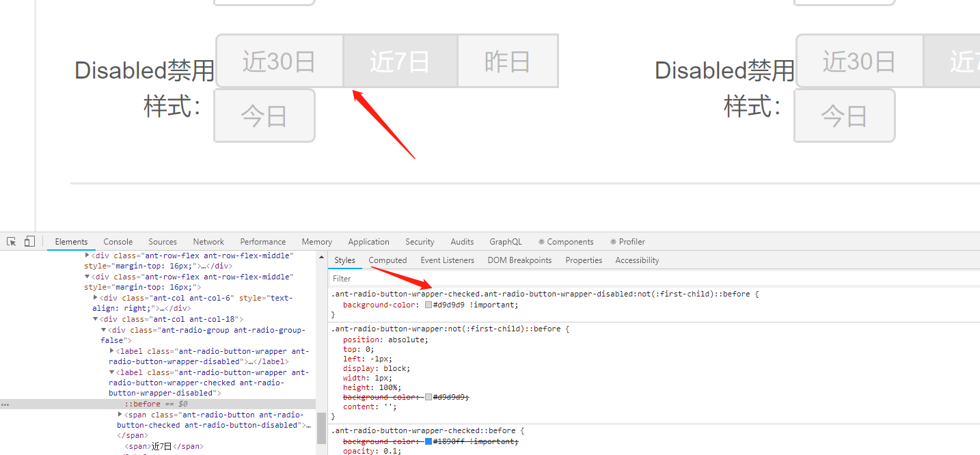
Task: Open the struck-through #d9d9d9 color swatch
Action: coord(428,398)
